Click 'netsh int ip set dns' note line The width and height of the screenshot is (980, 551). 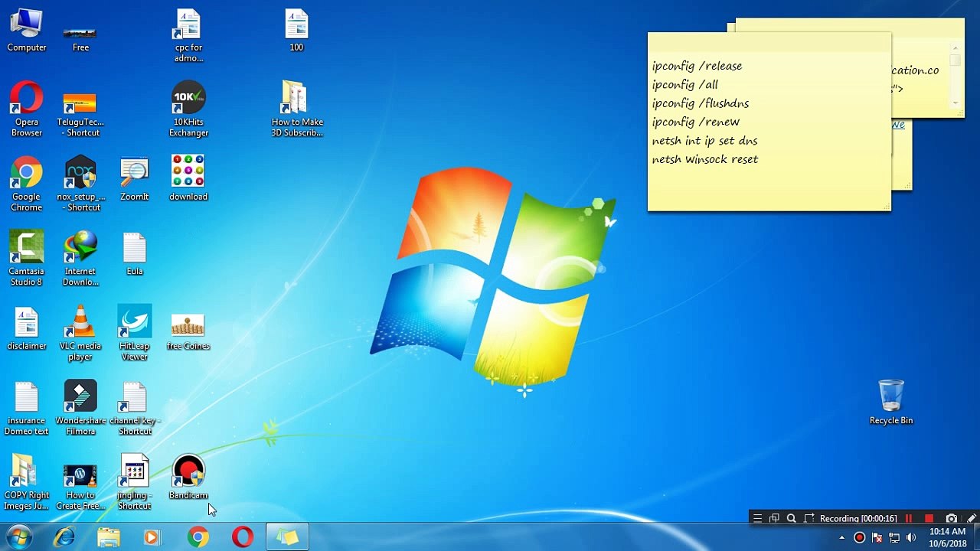(704, 141)
